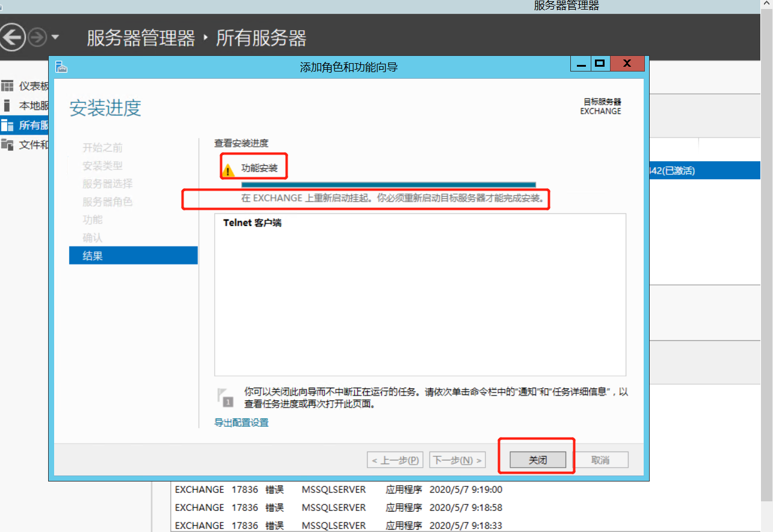Select the 安装类型 wizard step

coord(102,165)
